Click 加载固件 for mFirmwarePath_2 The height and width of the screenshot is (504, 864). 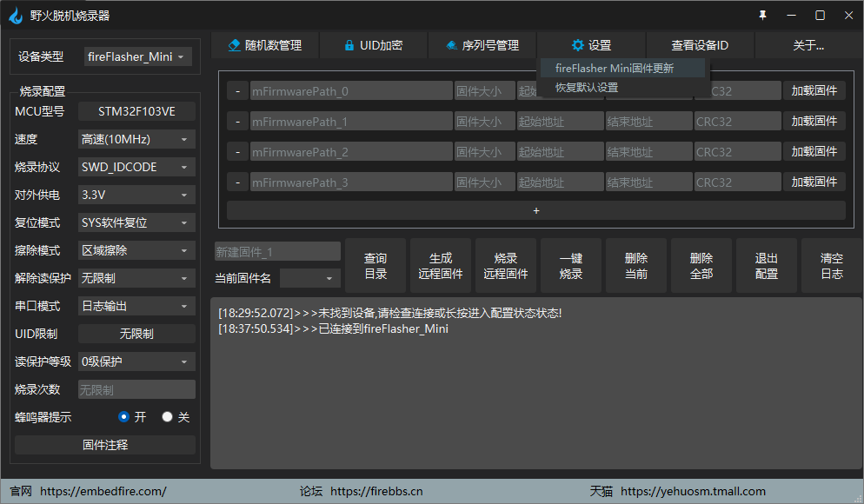[814, 151]
